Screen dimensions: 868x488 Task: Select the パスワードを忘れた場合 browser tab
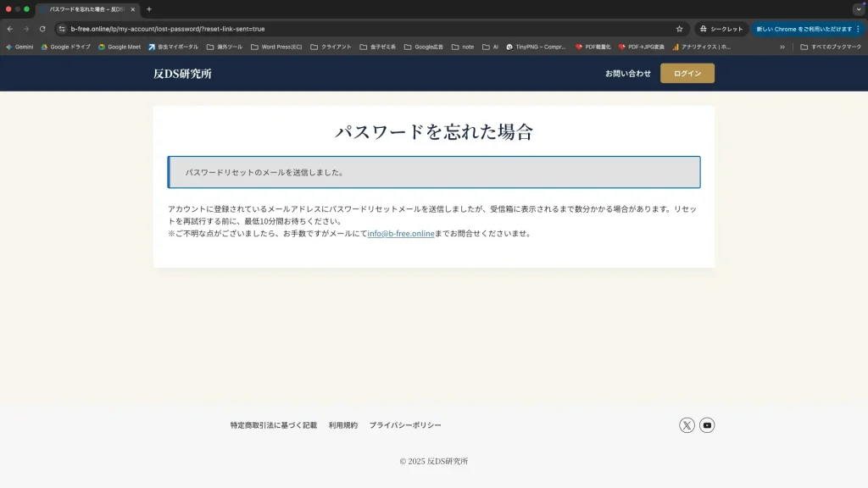(83, 9)
